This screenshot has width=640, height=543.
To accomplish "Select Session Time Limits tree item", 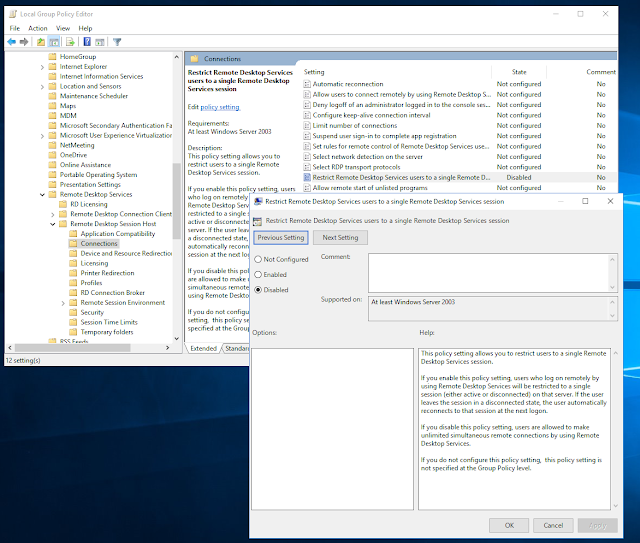I will 109,322.
